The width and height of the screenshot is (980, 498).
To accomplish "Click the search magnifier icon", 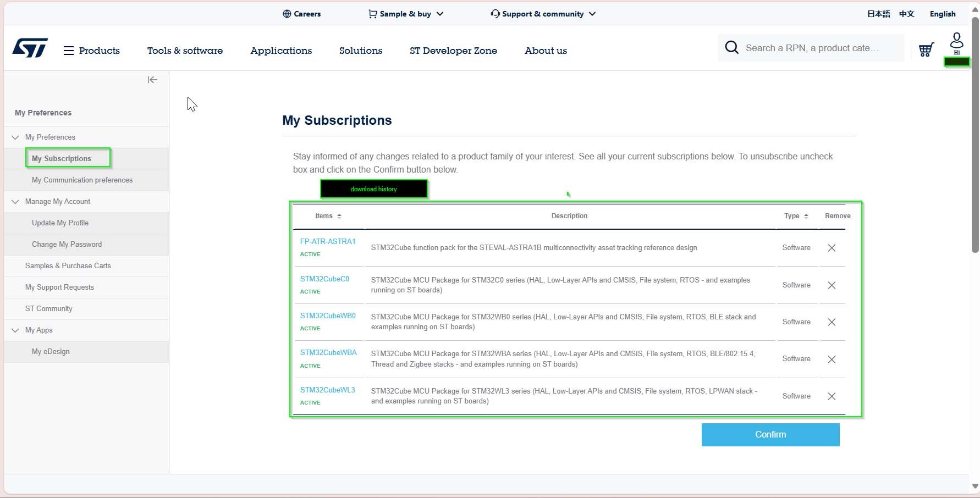I will coord(731,47).
